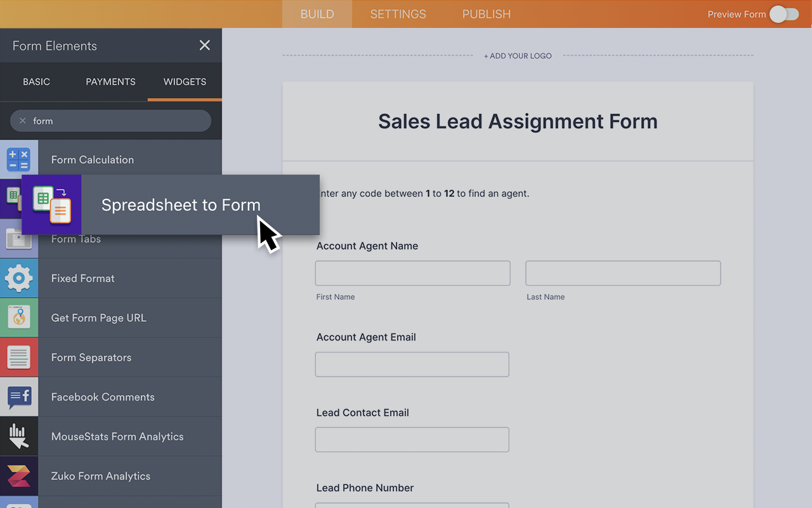Click the Lead Contact Email input box
Screen dimensions: 812x508
point(412,439)
